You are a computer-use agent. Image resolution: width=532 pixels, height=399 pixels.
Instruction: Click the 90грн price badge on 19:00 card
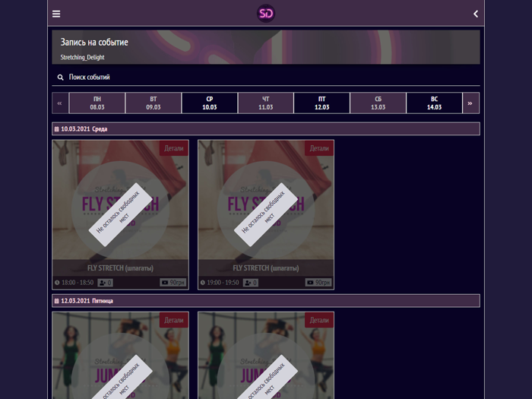pos(318,282)
